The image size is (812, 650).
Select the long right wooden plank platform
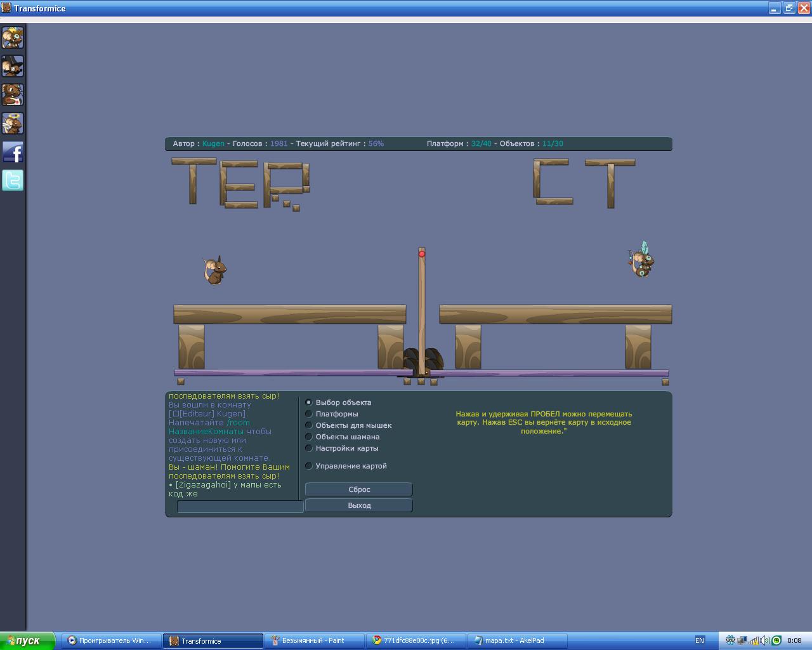(x=556, y=314)
